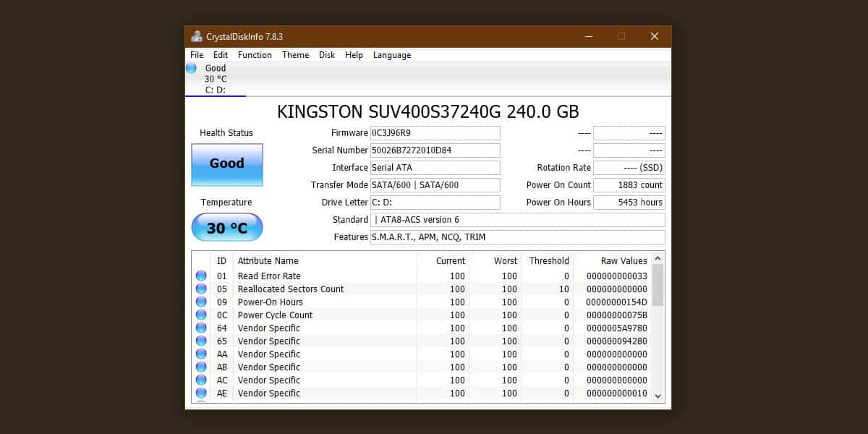Click the Attribute Name column header
The height and width of the screenshot is (434, 868).
tap(325, 260)
